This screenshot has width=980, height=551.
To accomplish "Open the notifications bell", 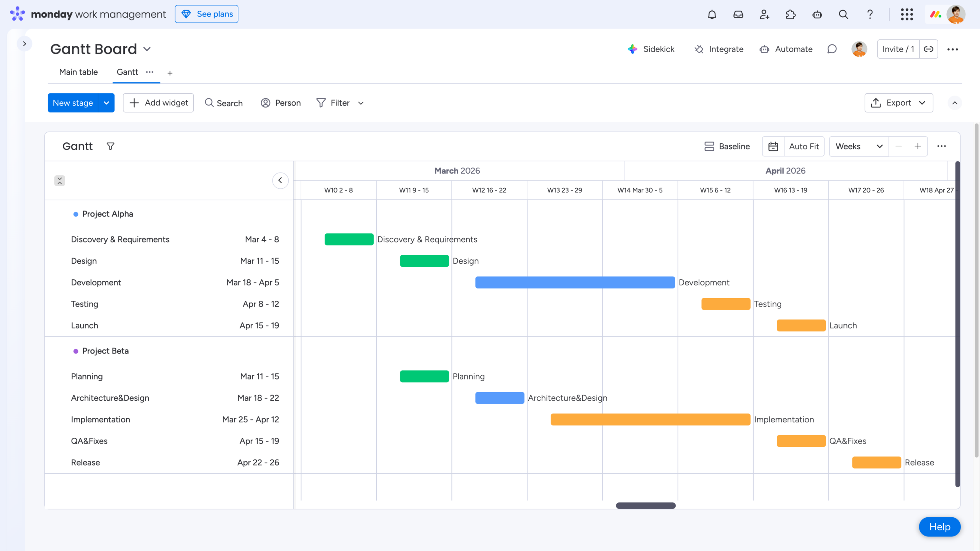I will 712,14.
